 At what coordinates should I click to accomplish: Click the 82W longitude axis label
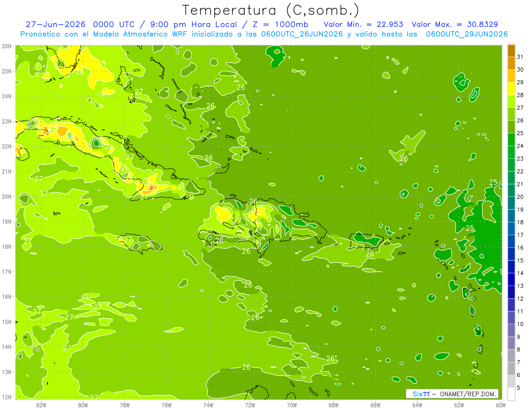(x=41, y=405)
